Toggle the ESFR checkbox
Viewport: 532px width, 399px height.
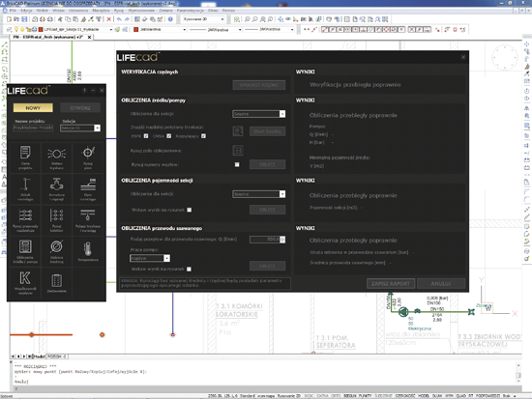pyautogui.click(x=146, y=136)
